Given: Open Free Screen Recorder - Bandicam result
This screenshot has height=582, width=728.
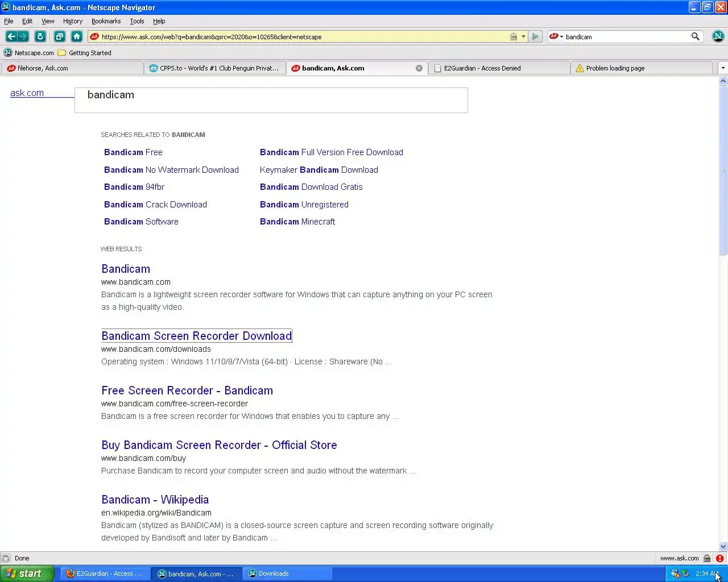Looking at the screenshot, I should pos(187,390).
